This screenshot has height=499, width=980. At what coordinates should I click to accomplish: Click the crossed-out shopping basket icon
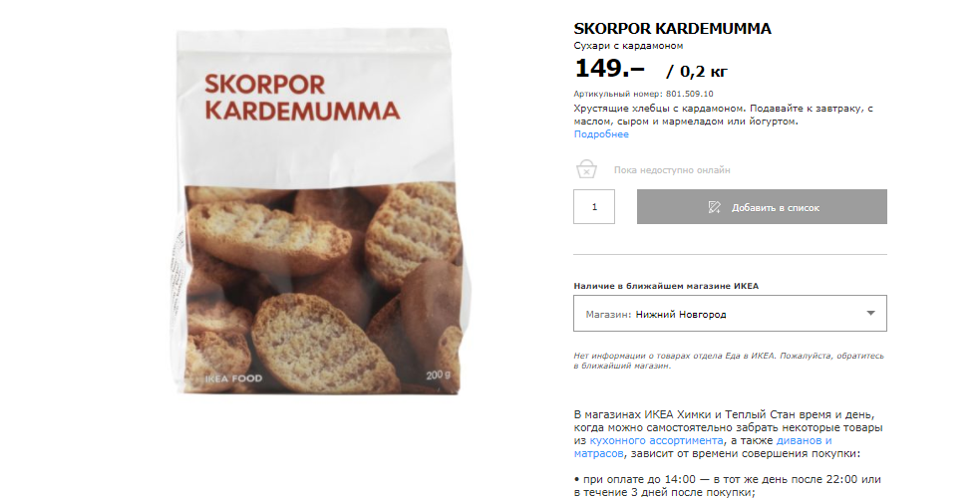[x=586, y=169]
